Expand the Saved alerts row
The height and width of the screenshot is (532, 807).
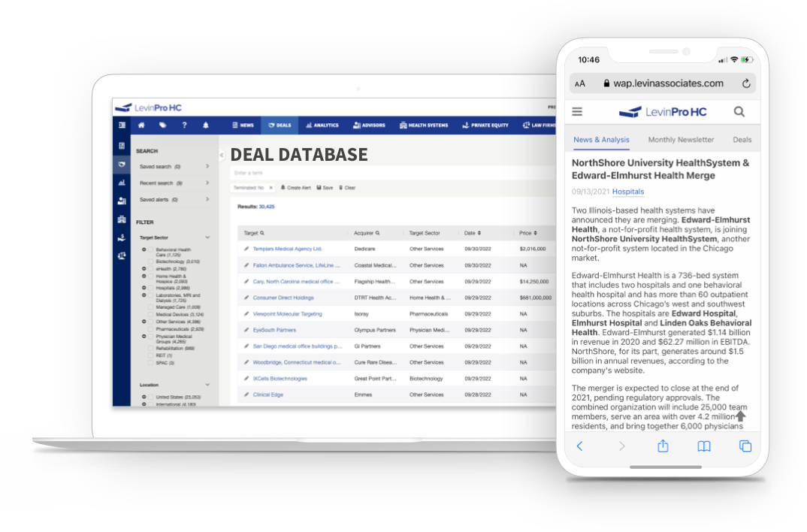tap(174, 200)
